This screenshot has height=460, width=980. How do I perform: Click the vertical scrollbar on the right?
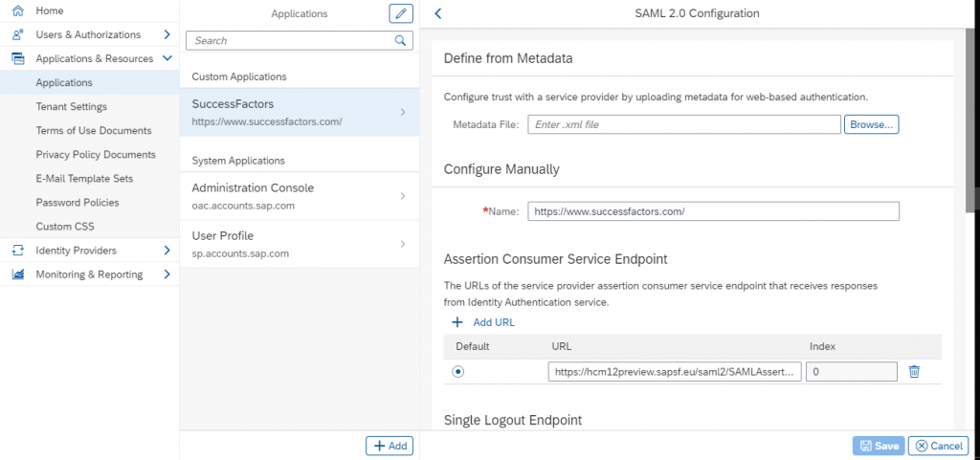969,120
